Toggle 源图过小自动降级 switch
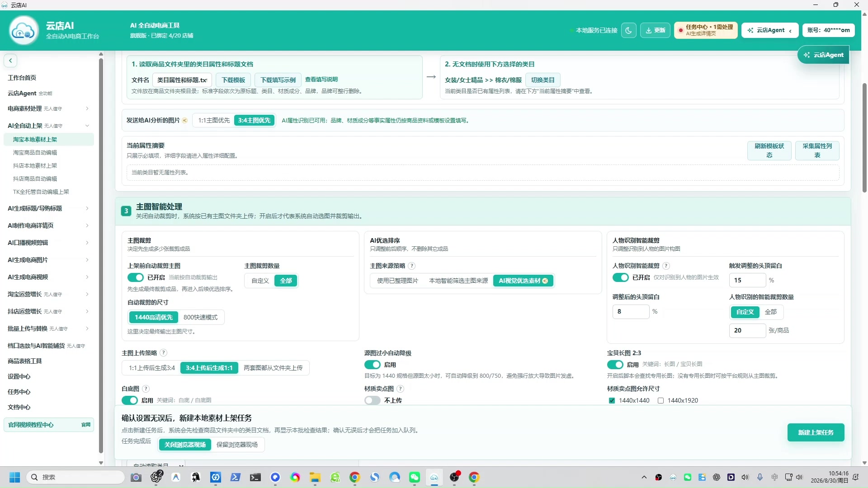This screenshot has height=488, width=868. [x=372, y=365]
